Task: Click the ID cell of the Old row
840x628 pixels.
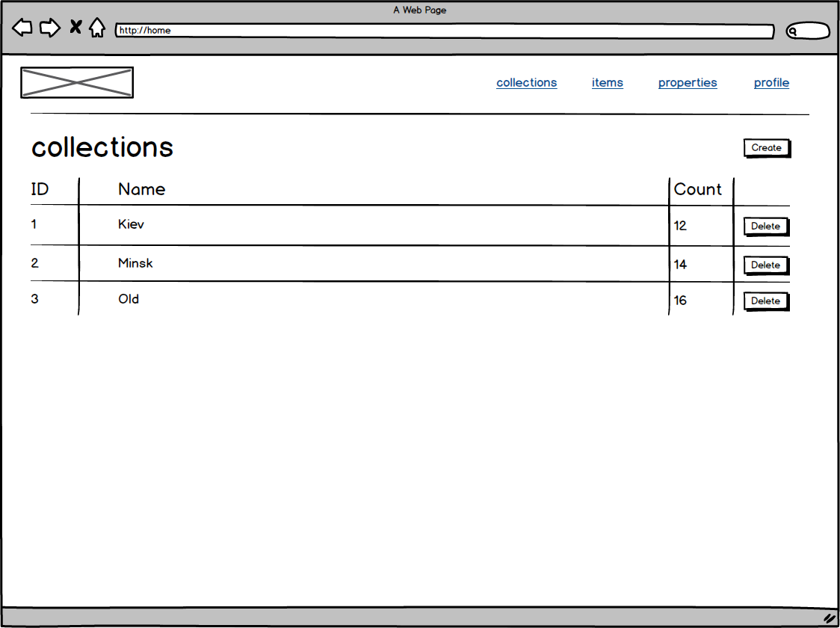Action: point(35,299)
